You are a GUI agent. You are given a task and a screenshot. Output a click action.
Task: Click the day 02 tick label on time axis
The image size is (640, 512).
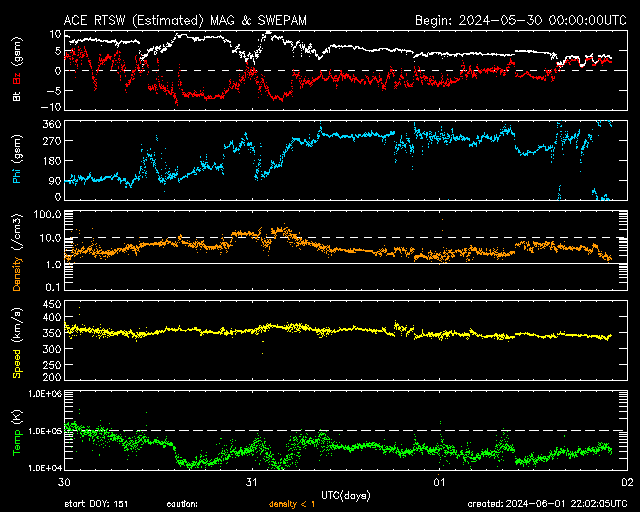pyautogui.click(x=627, y=482)
